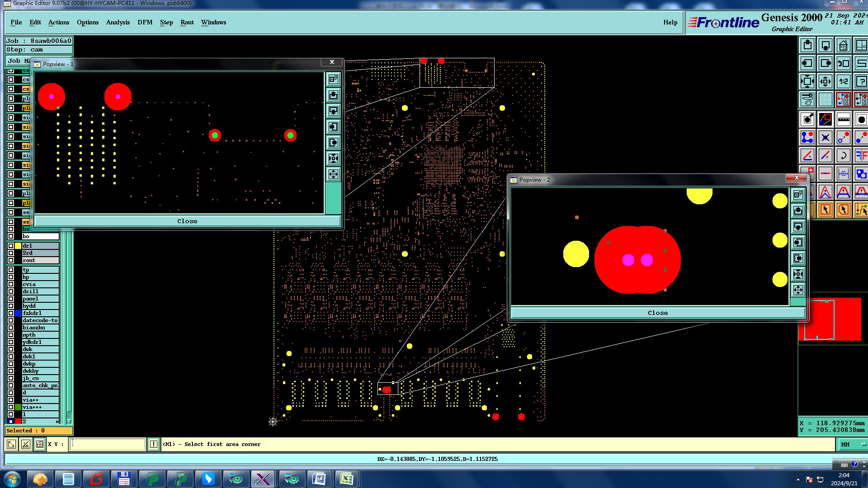Image resolution: width=868 pixels, height=488 pixels.
Task: Select the grid display icon
Action: coord(825,99)
